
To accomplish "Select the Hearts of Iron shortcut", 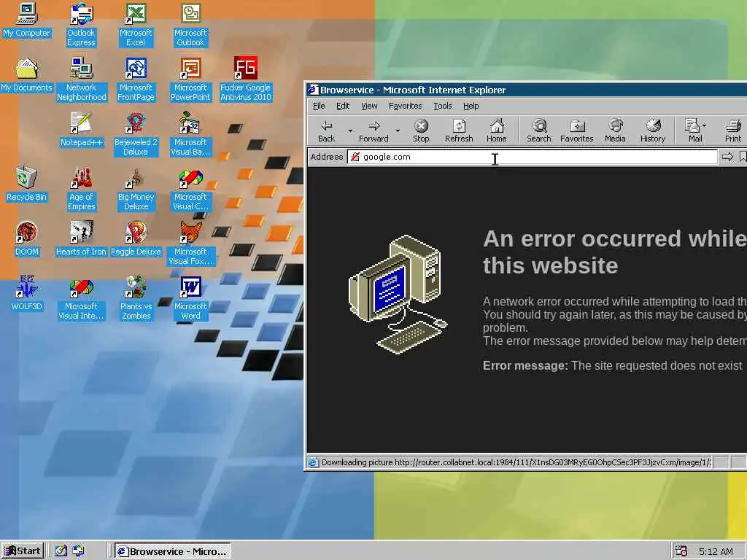I will (x=82, y=239).
